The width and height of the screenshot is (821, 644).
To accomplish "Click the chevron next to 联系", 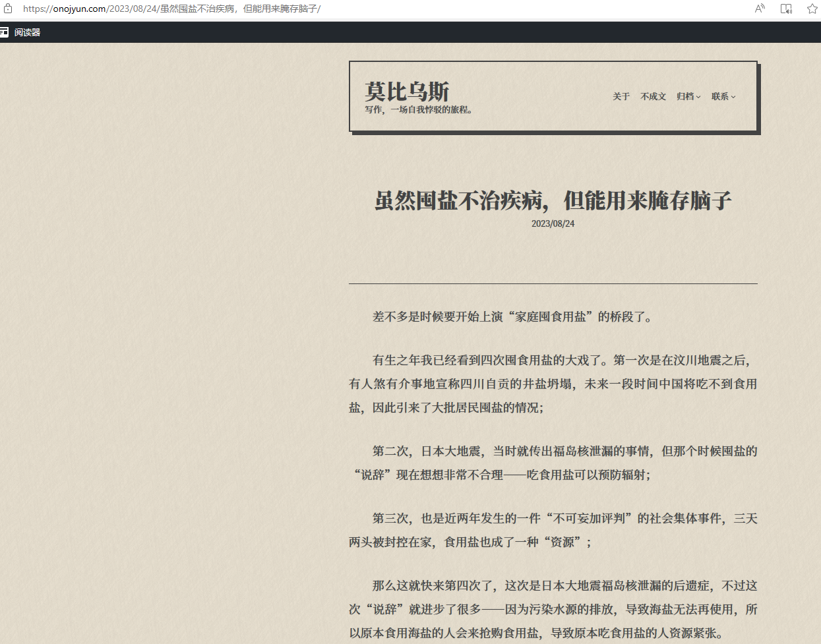I will click(x=734, y=96).
